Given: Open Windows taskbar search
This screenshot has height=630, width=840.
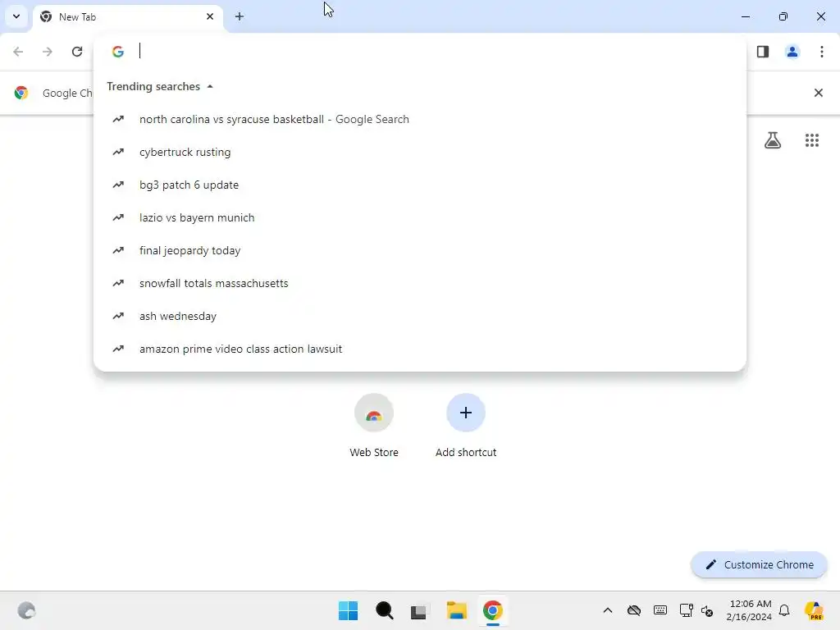Looking at the screenshot, I should (384, 610).
